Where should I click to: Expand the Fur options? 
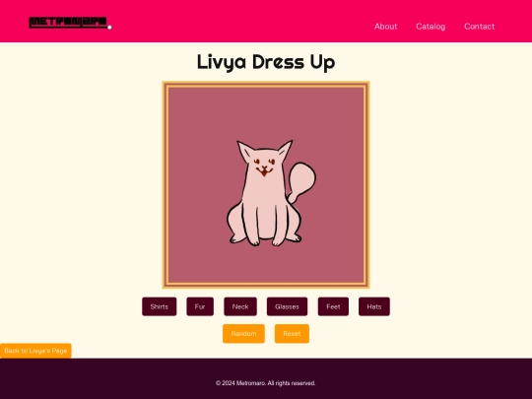(200, 306)
